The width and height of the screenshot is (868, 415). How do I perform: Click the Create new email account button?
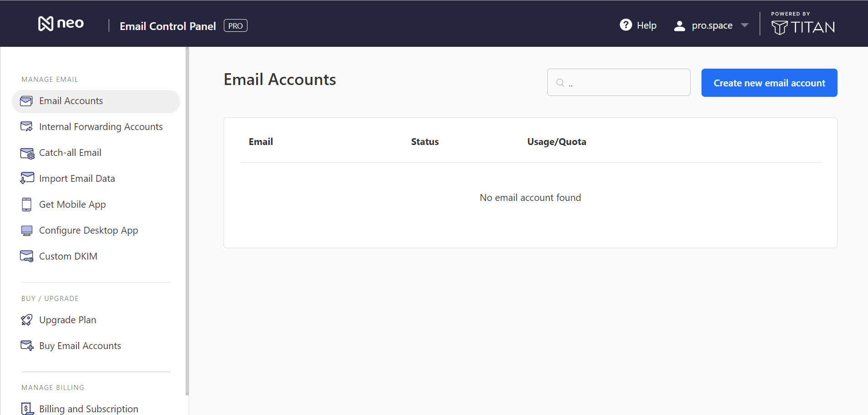coord(769,82)
